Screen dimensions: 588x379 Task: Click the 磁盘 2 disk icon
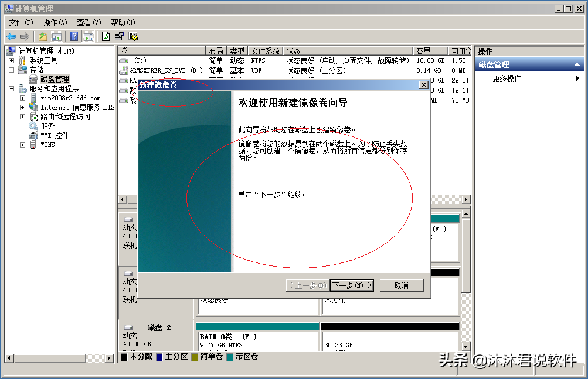pos(128,327)
